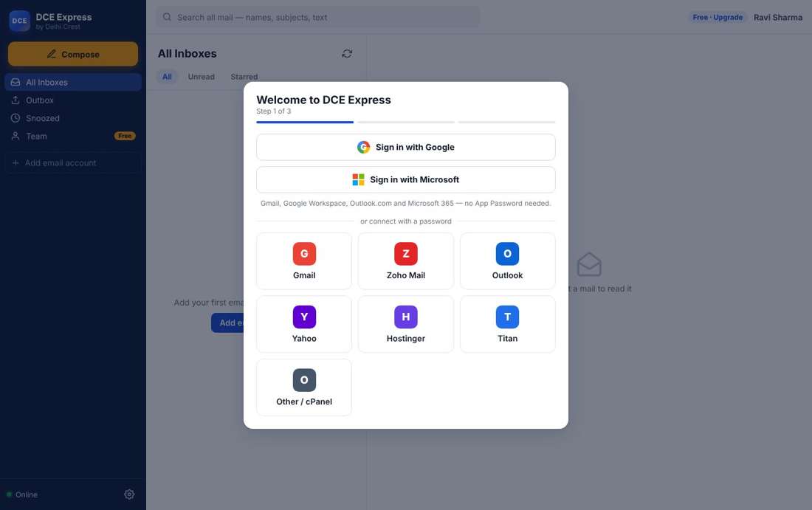
Task: Click the first step progress bar segment
Action: pos(304,123)
